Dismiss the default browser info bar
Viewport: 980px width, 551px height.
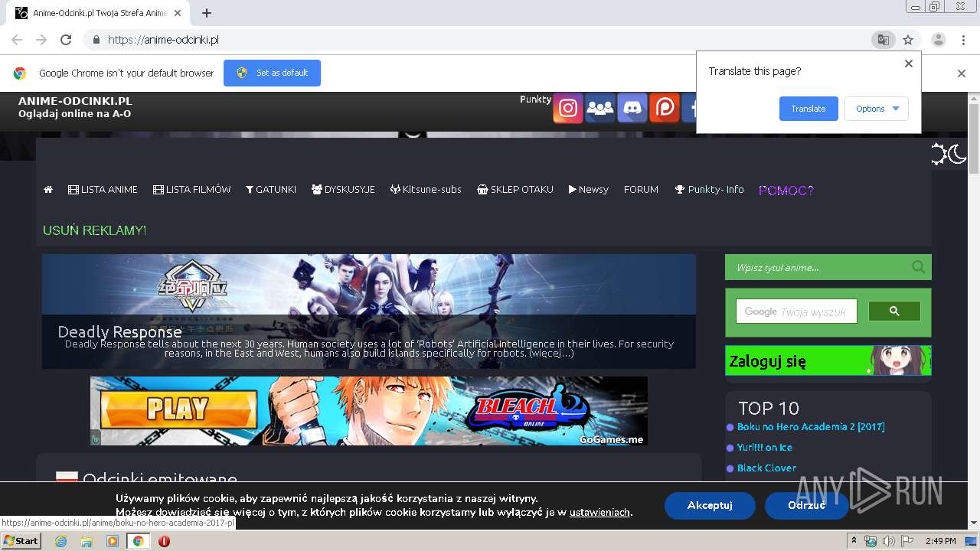pos(962,73)
